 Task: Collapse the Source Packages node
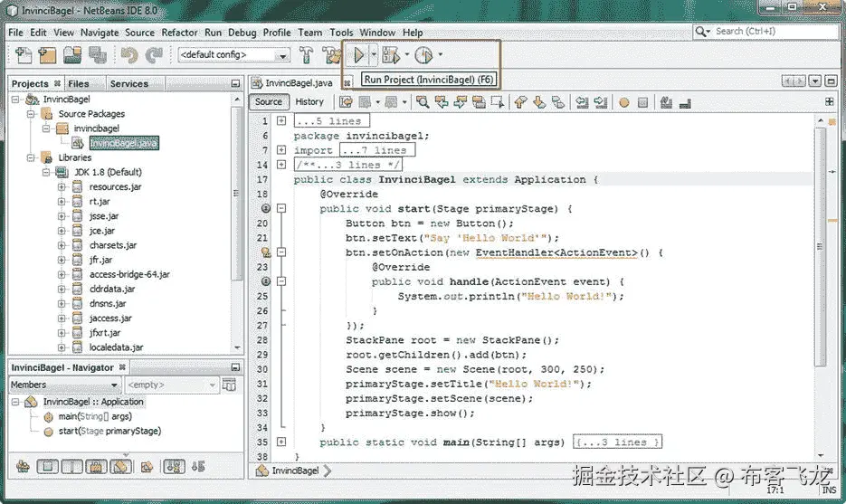coord(32,114)
